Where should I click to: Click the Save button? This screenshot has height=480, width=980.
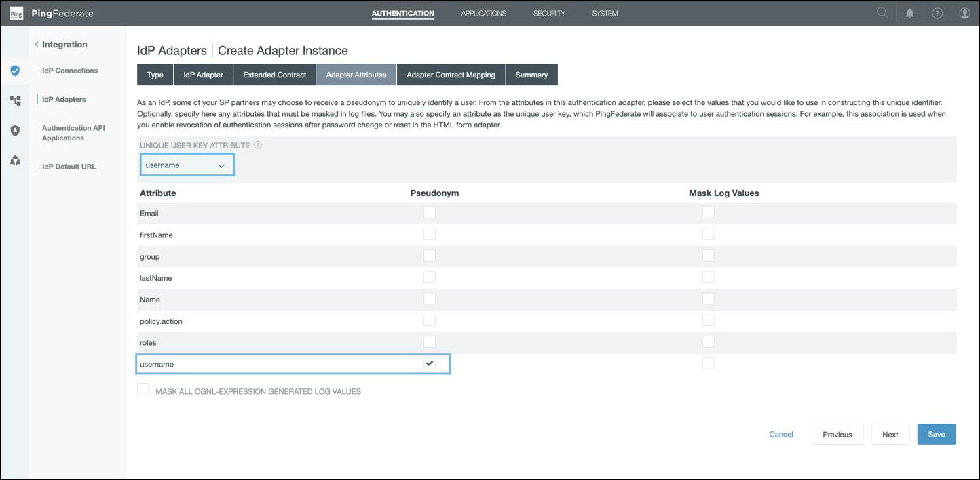pyautogui.click(x=936, y=435)
